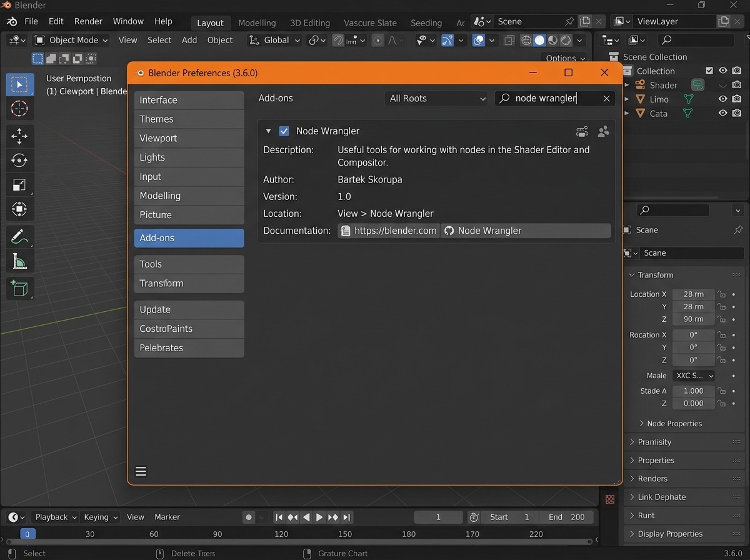
Task: Open the All Roots category dropdown
Action: [436, 98]
